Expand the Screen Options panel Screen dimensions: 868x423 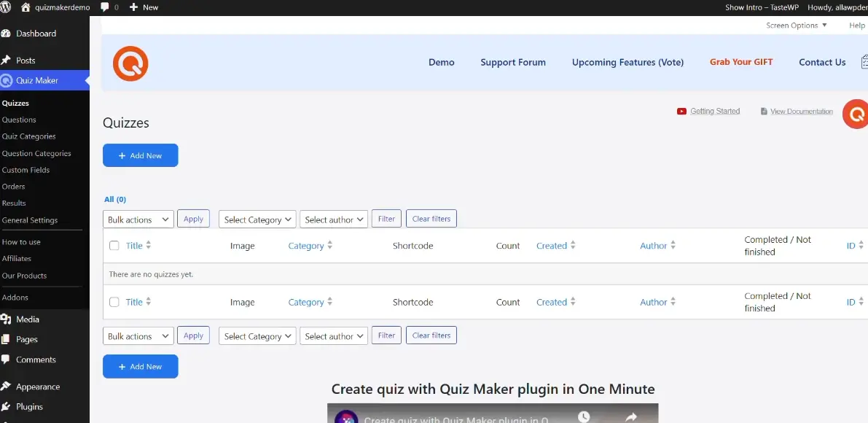[x=796, y=26]
